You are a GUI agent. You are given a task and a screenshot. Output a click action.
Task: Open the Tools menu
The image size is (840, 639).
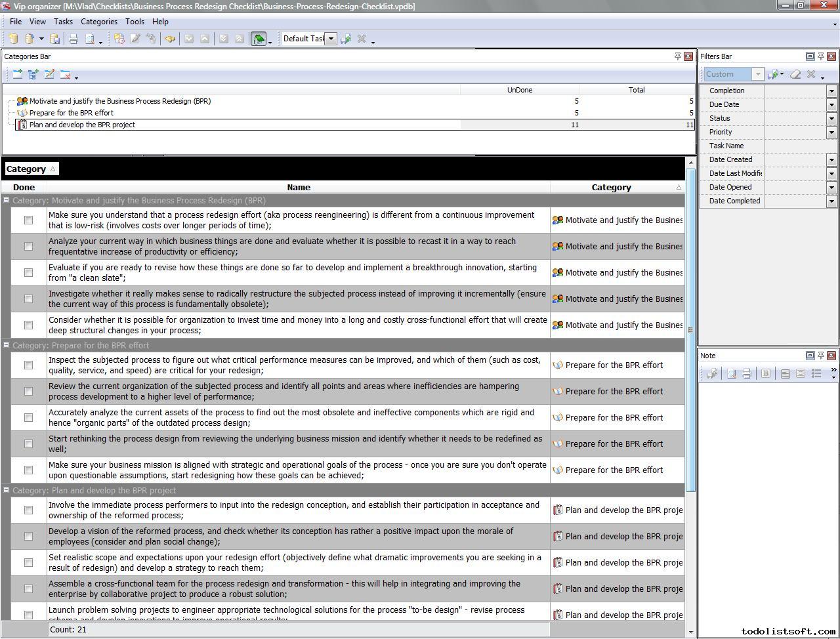[135, 22]
